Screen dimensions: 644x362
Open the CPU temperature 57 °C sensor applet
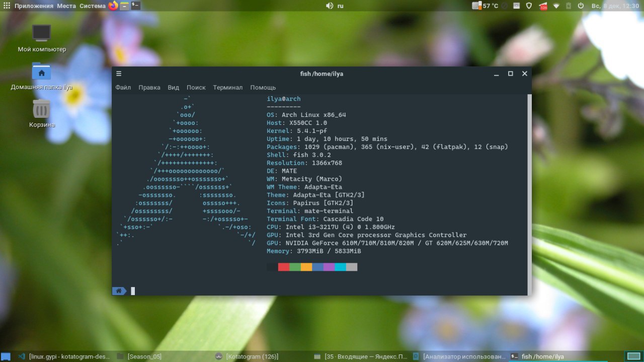coord(486,6)
